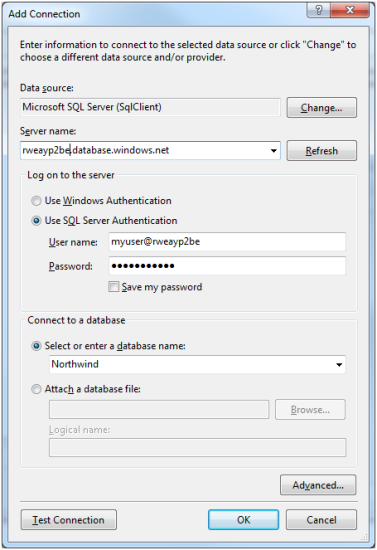Cancel the Add Connection dialog

coord(321,519)
